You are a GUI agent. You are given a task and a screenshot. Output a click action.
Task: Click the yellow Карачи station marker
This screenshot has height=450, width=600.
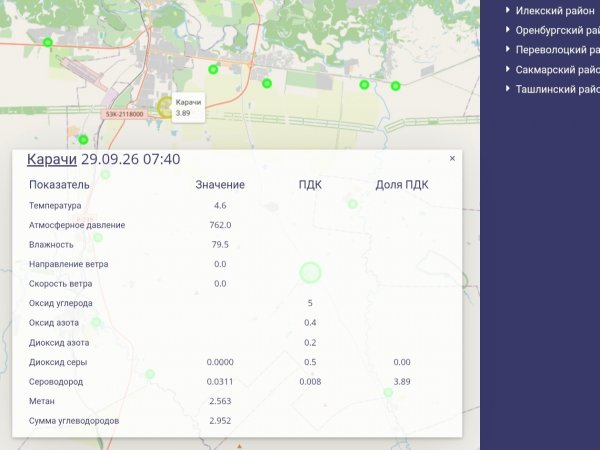click(x=165, y=107)
